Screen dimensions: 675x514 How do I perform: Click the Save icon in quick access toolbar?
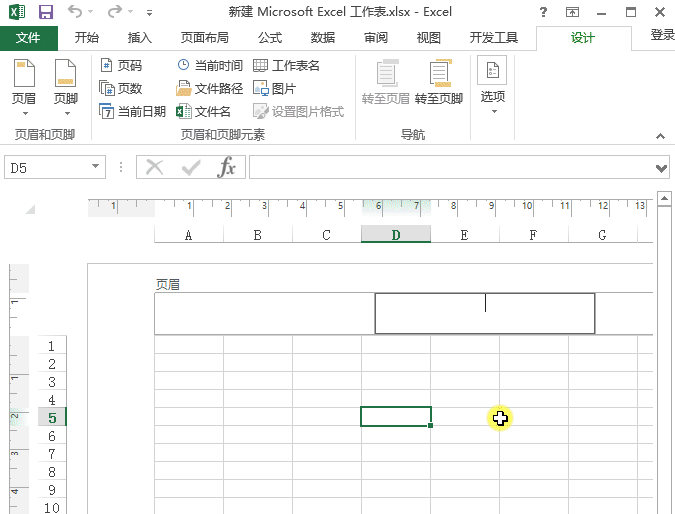pyautogui.click(x=46, y=12)
